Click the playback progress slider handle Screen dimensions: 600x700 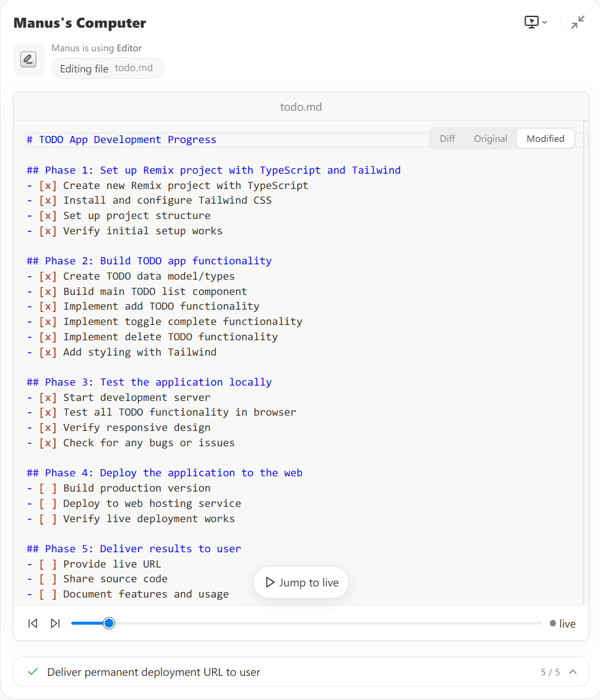[109, 623]
